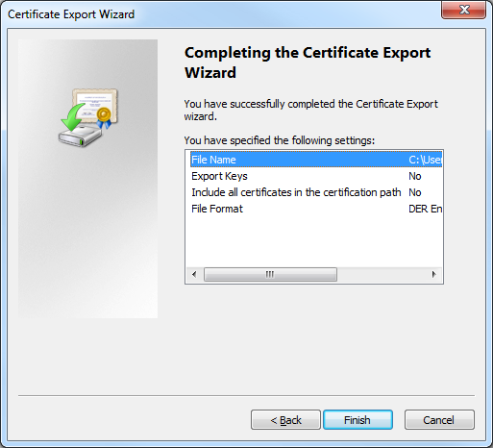Click the left arrow of horizontal scrollbar
Viewport: 493px width, 448px height.
pos(194,274)
